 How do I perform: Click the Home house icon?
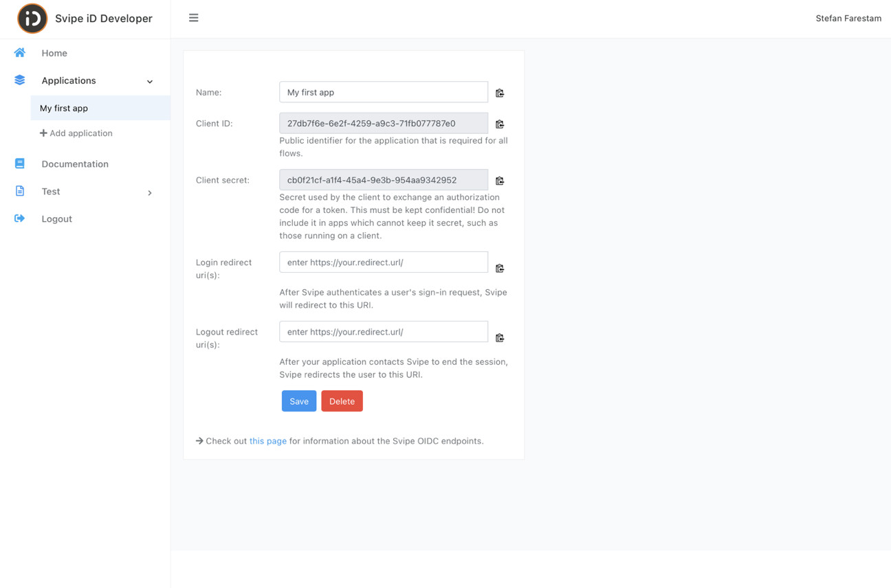[20, 53]
